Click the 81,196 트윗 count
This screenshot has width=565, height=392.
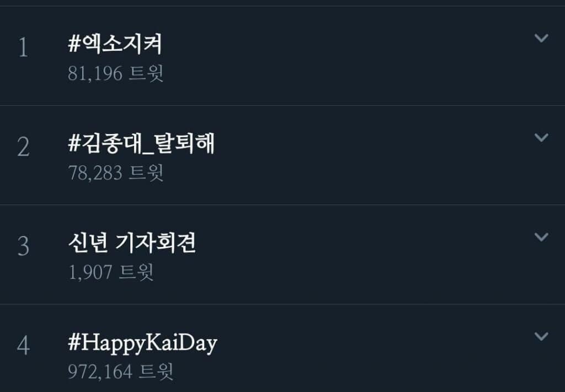(116, 73)
